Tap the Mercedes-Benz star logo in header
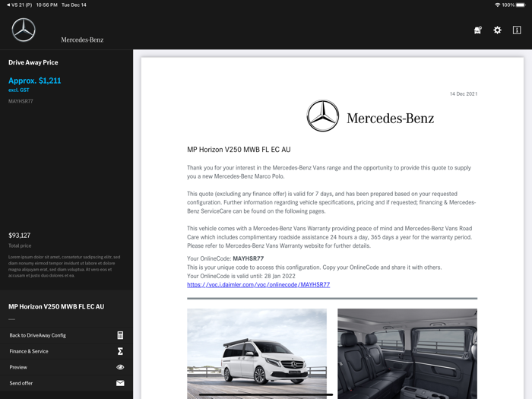This screenshot has height=399, width=532. click(x=24, y=30)
